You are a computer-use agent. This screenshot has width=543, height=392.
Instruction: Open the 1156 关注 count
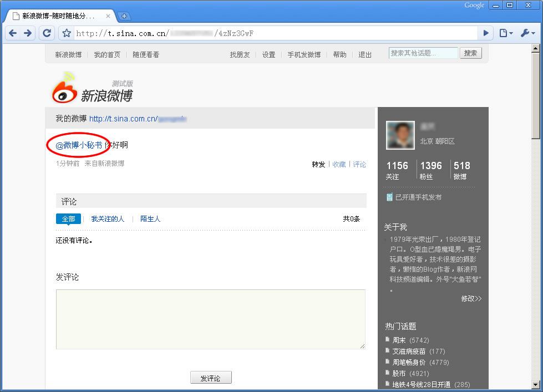pyautogui.click(x=397, y=170)
